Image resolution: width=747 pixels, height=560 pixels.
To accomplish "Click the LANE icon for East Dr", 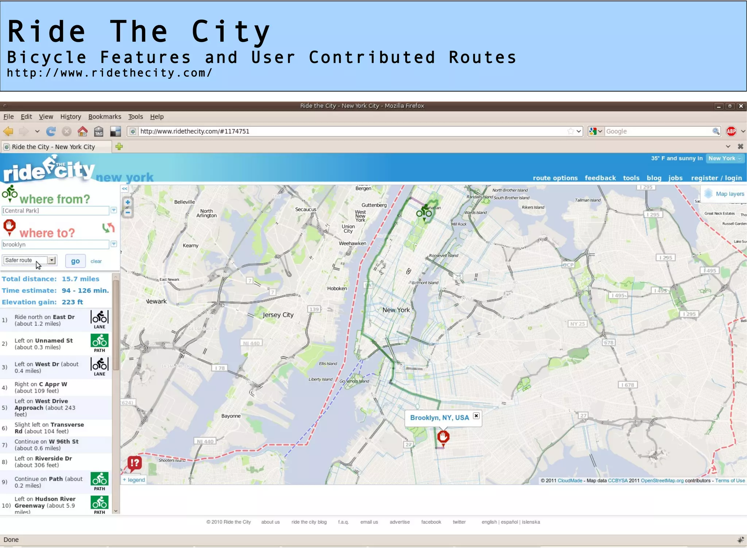I will (100, 320).
